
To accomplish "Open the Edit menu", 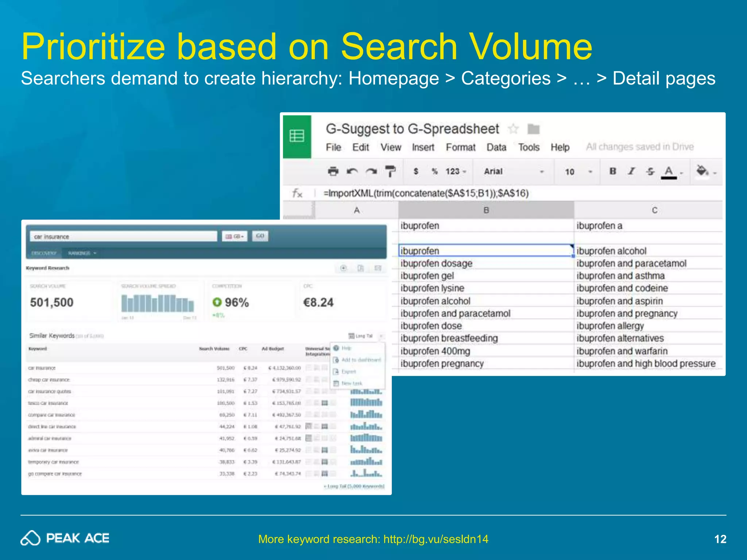I will (x=360, y=147).
